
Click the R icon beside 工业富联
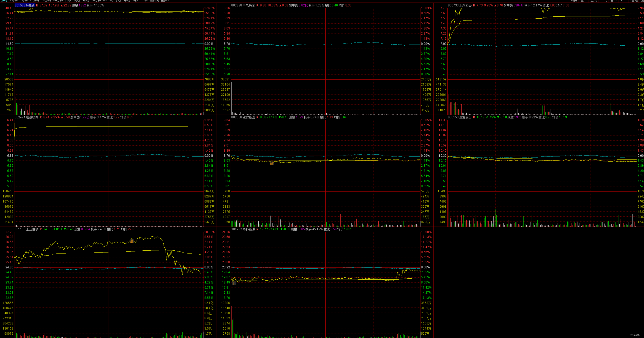[x=41, y=229]
